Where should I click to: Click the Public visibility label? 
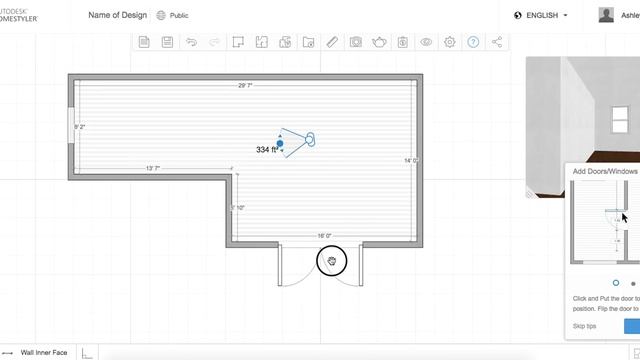[x=179, y=16]
